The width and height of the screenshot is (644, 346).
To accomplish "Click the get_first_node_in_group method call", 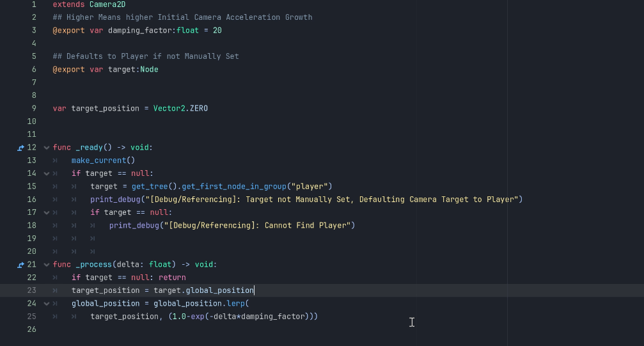I will pyautogui.click(x=233, y=187).
